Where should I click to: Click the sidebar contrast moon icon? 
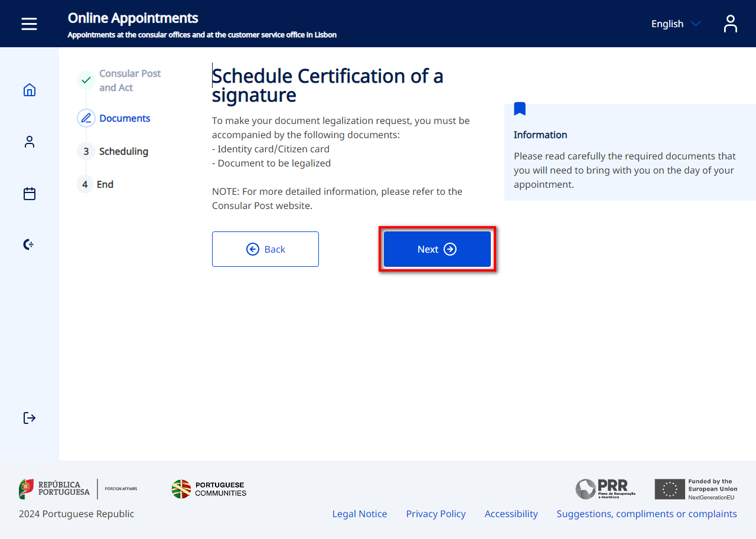click(28, 244)
